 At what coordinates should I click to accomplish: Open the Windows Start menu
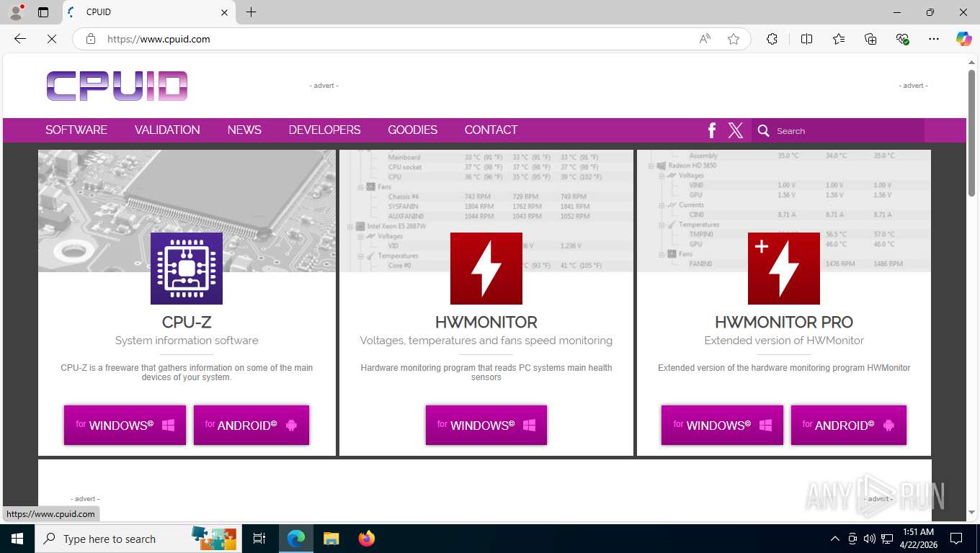pyautogui.click(x=17, y=539)
